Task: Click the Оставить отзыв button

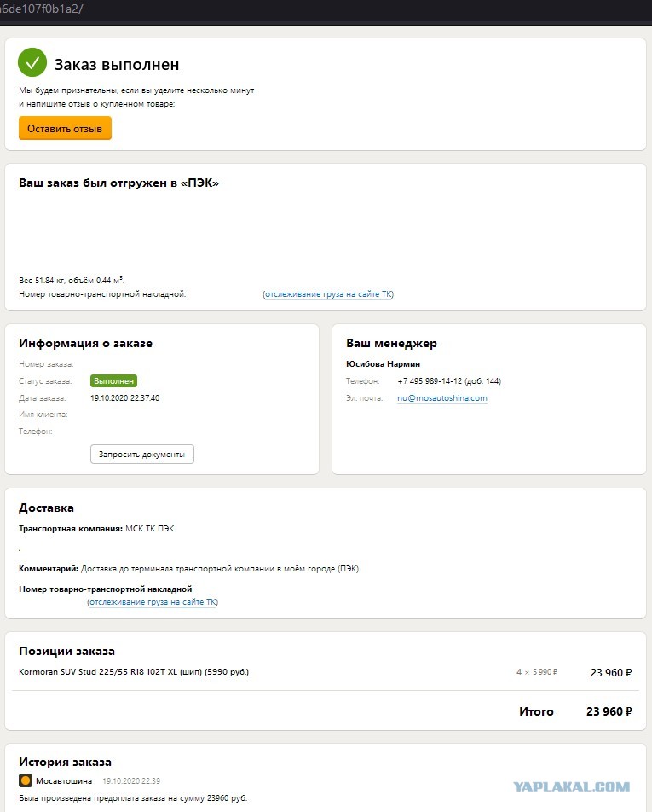Action: click(x=65, y=129)
